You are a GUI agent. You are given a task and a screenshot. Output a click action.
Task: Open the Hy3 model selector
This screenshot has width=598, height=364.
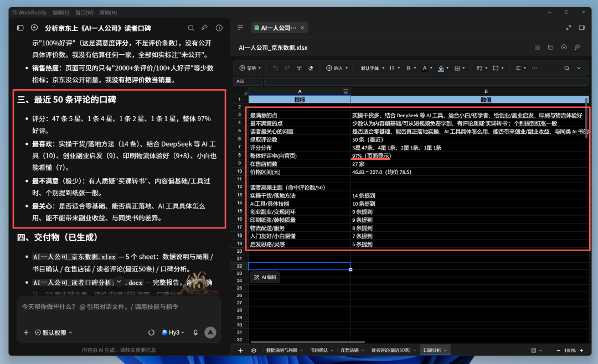click(x=173, y=333)
